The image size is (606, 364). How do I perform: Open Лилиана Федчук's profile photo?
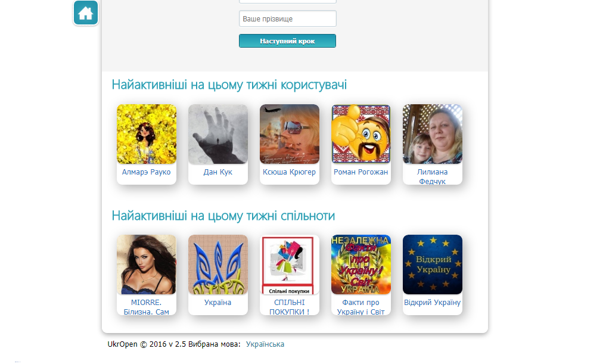click(433, 134)
